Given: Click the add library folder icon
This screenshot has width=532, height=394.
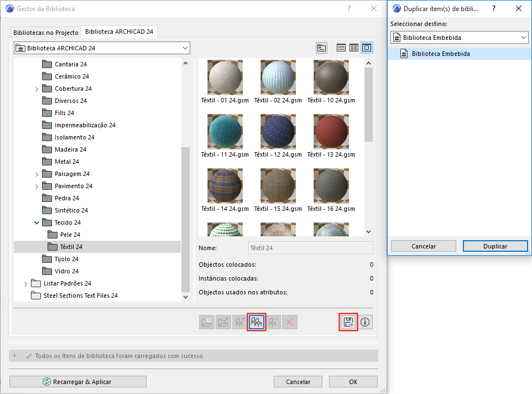Looking at the screenshot, I should pyautogui.click(x=207, y=322).
